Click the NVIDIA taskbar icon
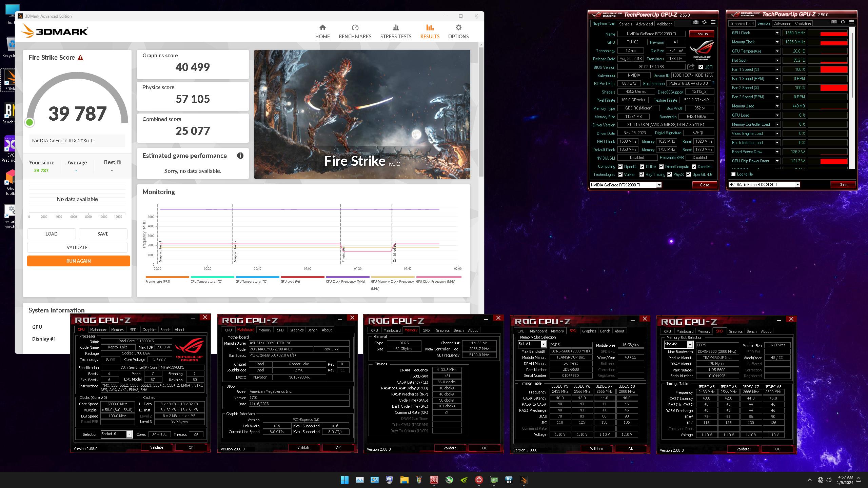Viewport: 868px width, 488px height. coord(464,480)
